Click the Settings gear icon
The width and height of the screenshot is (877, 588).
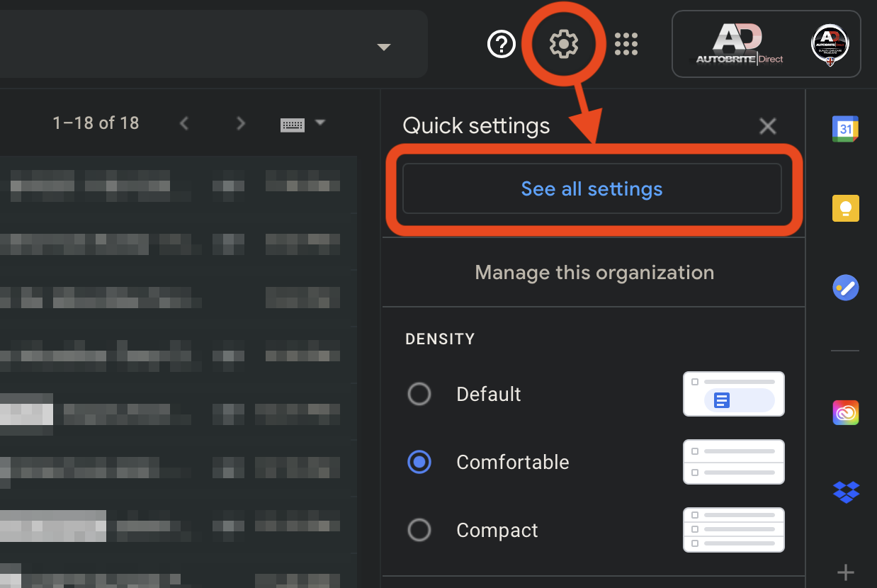tap(564, 45)
